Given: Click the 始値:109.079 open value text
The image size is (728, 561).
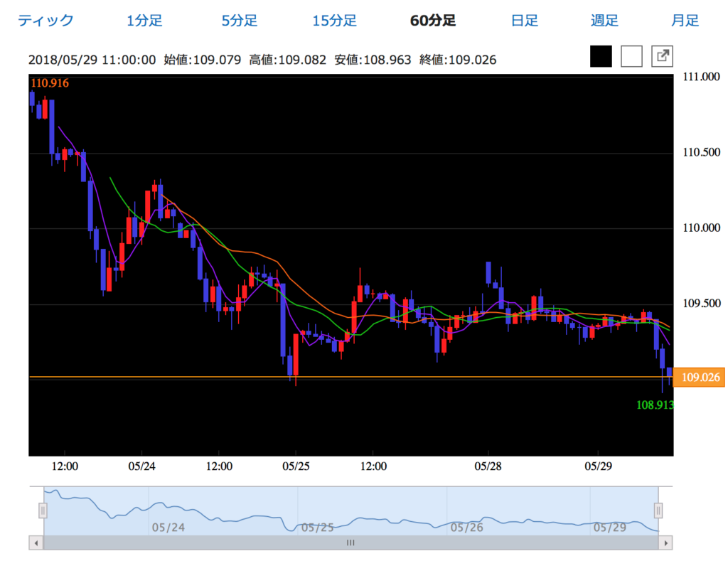Looking at the screenshot, I should (x=203, y=60).
